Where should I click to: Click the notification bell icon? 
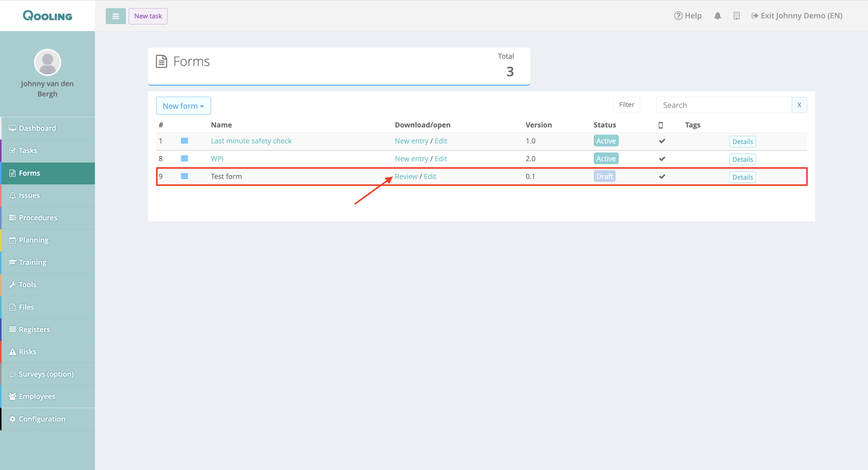click(717, 16)
